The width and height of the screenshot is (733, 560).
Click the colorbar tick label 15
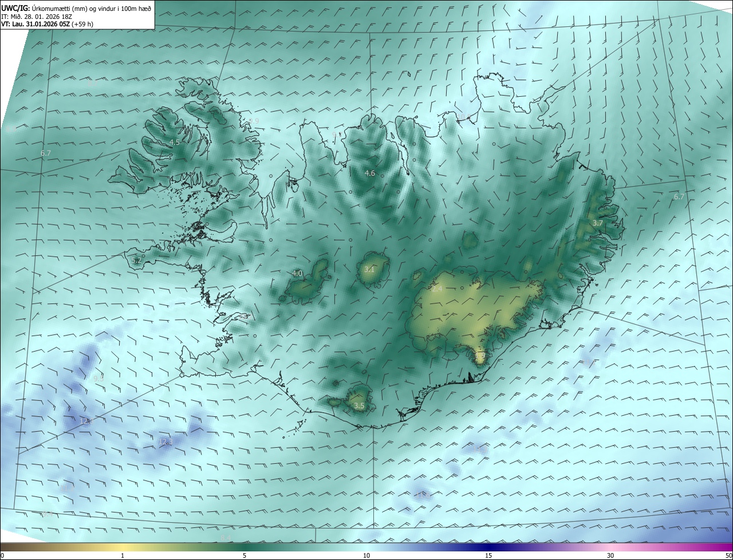click(x=488, y=555)
